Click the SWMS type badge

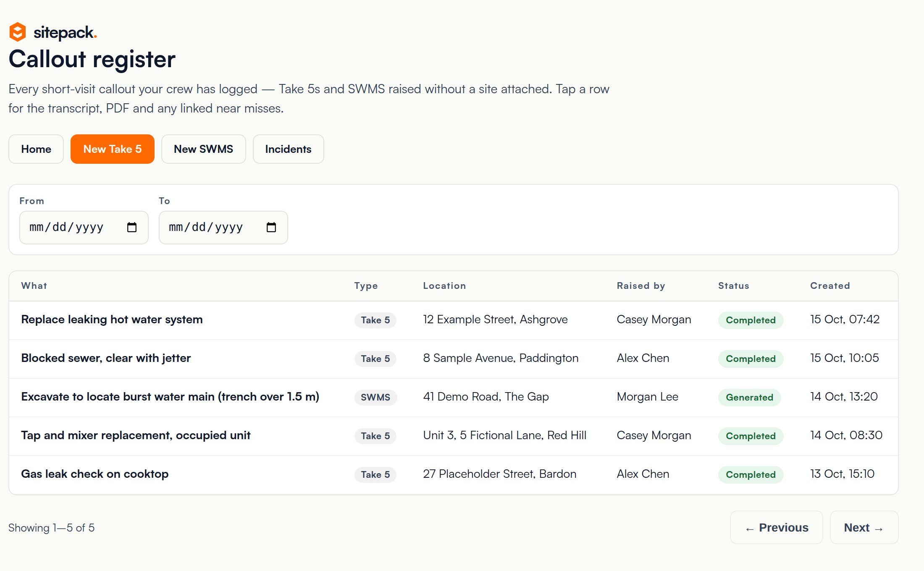pyautogui.click(x=375, y=397)
